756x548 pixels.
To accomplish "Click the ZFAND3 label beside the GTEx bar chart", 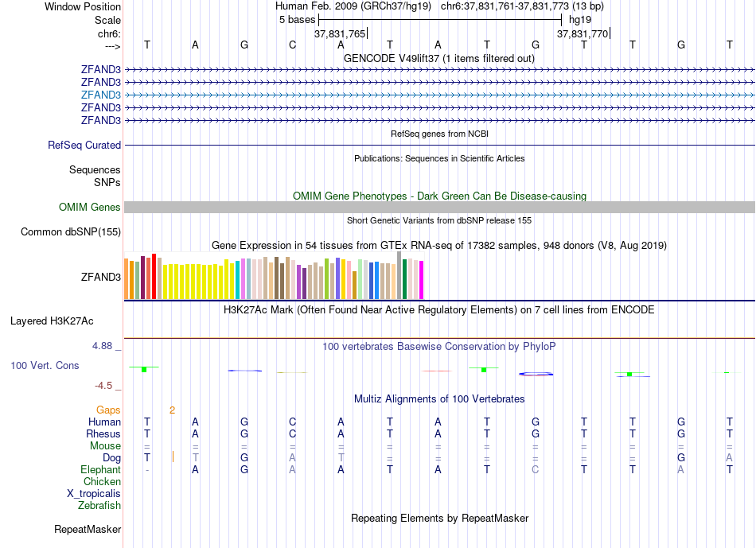I will 101,277.
